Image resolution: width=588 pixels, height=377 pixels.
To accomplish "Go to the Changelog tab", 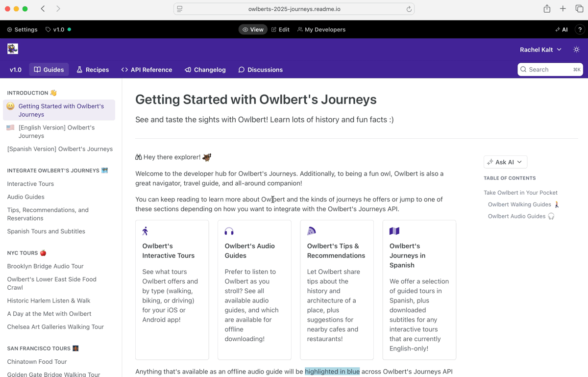I will 205,70.
